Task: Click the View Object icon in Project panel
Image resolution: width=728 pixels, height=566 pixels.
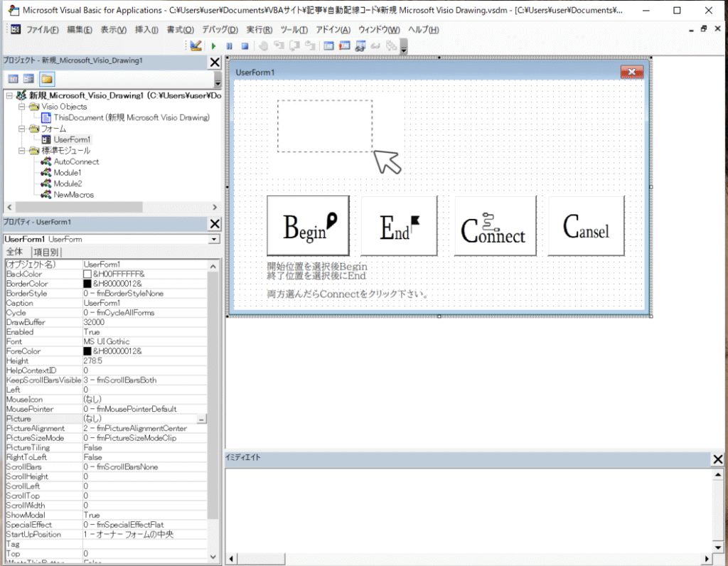Action: [x=29, y=79]
